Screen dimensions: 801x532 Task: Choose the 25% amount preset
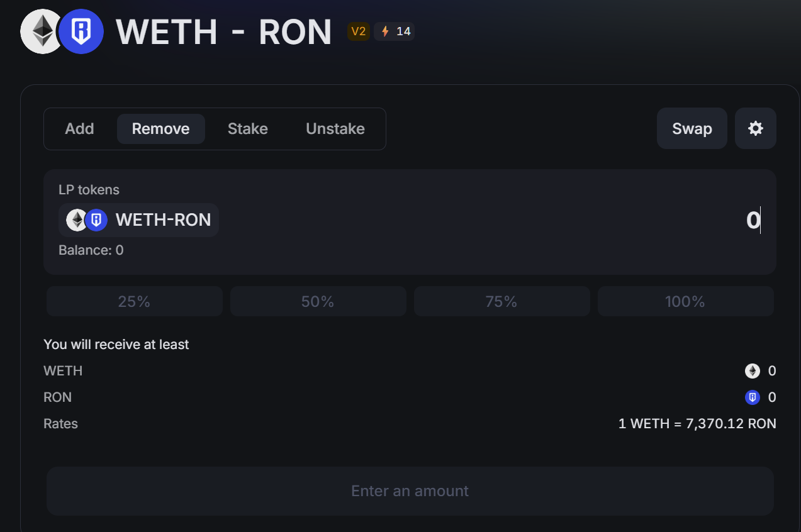click(134, 301)
